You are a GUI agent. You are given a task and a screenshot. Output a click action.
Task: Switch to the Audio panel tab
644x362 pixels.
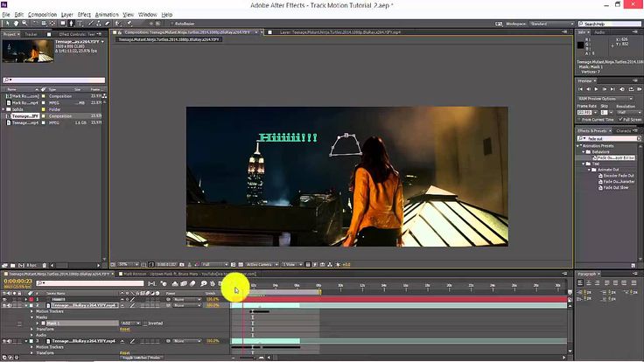pos(600,32)
